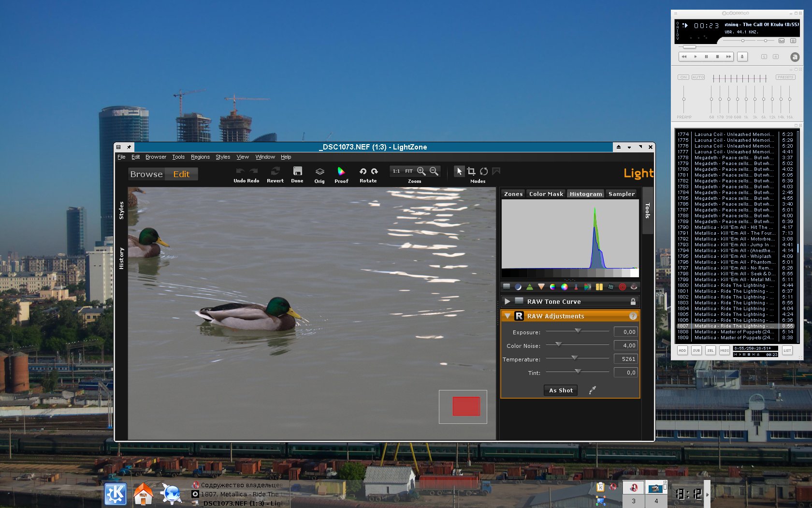The height and width of the screenshot is (508, 812).
Task: Select playlist track 1808 Master of Puppets
Action: point(735,332)
